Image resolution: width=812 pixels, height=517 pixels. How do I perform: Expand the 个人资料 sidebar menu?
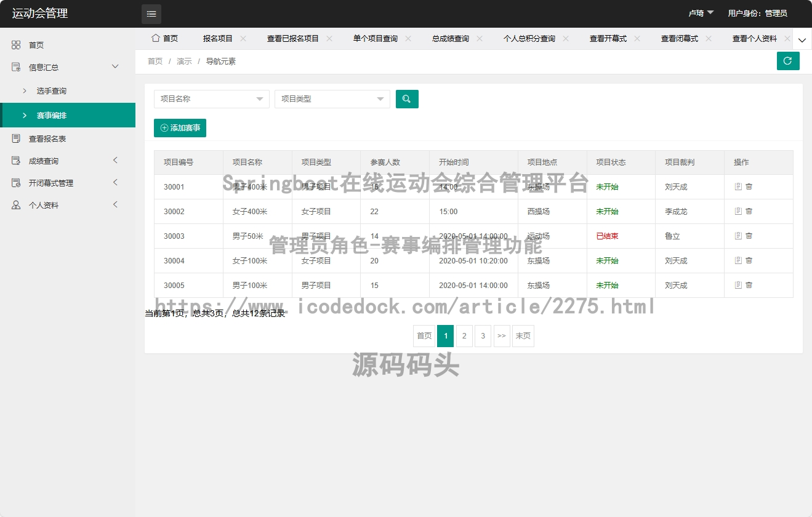pos(115,204)
